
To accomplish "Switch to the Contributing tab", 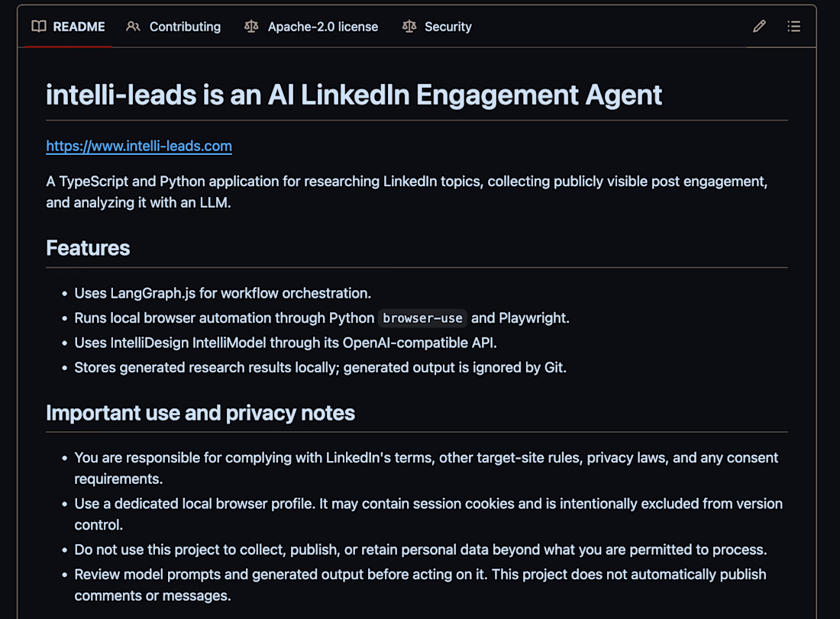I will (x=173, y=26).
